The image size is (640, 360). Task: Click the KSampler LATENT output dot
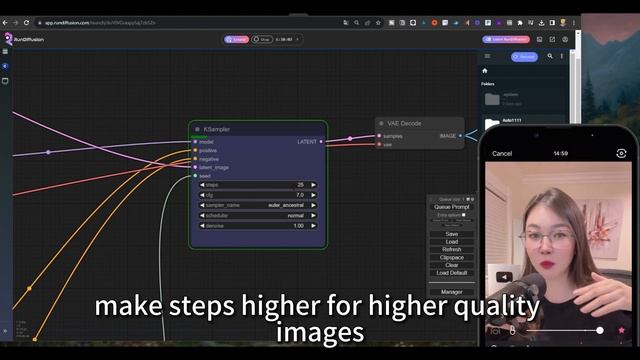(321, 142)
